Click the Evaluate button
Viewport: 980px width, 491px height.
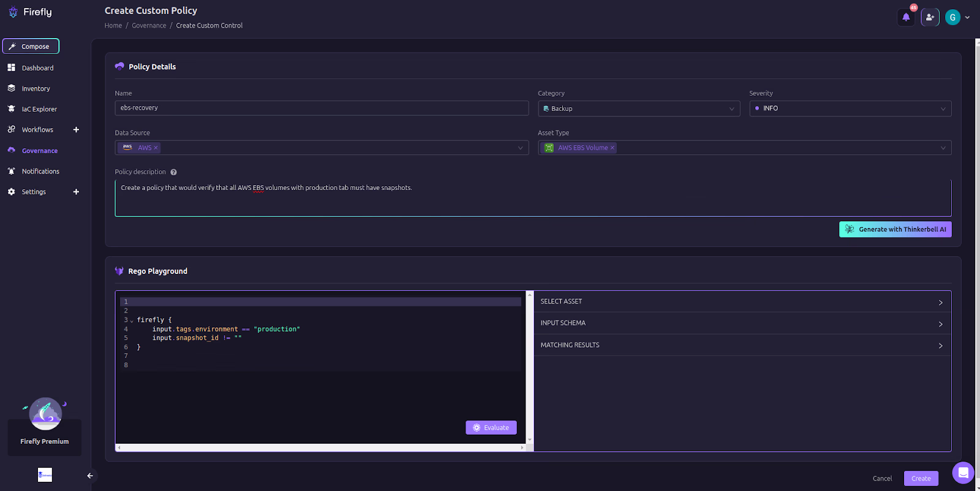[x=491, y=428]
